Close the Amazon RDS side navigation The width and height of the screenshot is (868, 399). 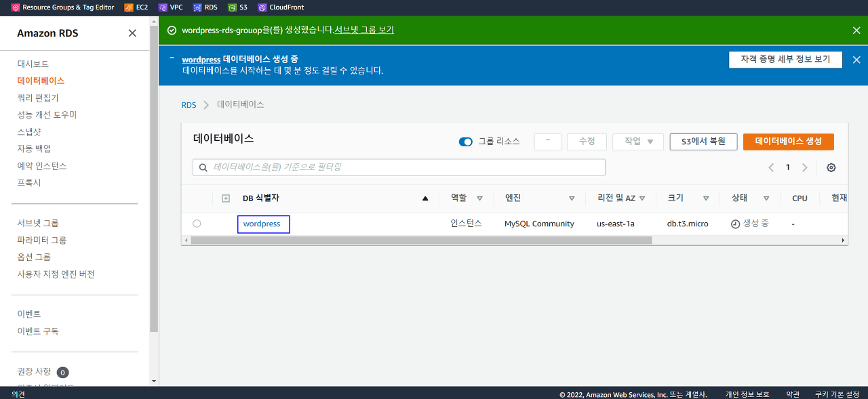point(132,33)
